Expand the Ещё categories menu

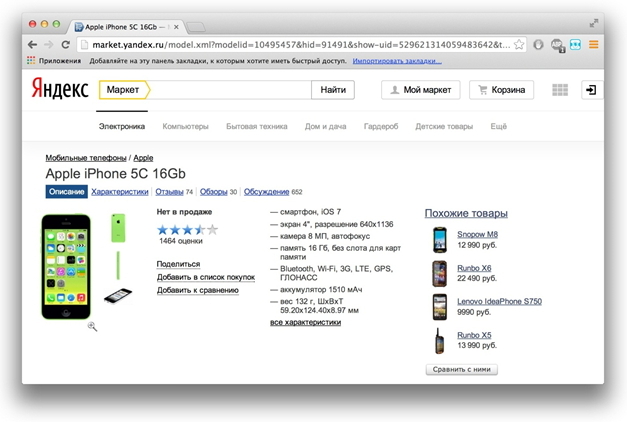(x=498, y=127)
